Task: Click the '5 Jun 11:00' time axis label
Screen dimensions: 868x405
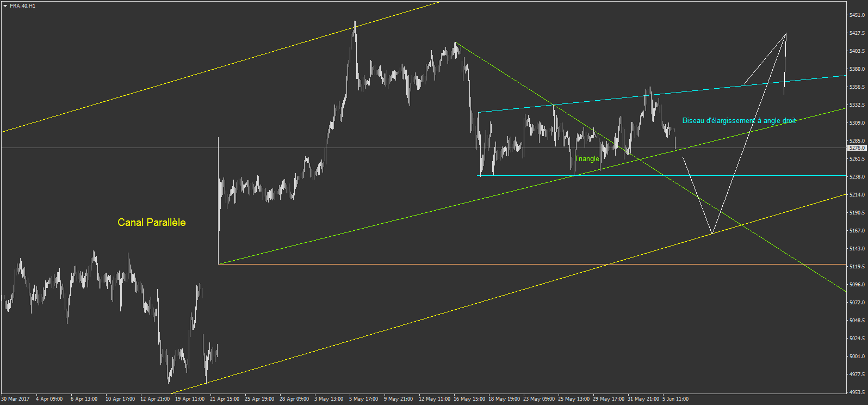Action: tap(675, 399)
